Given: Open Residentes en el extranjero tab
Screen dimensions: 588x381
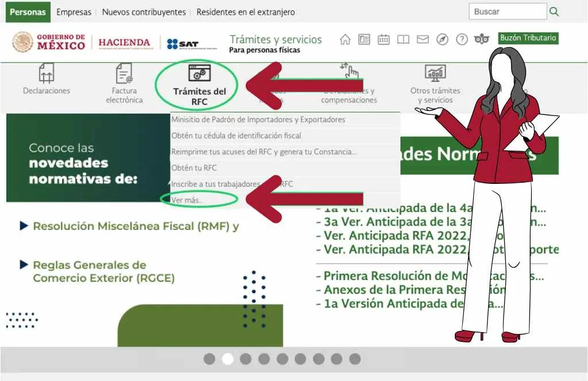Looking at the screenshot, I should [x=246, y=12].
